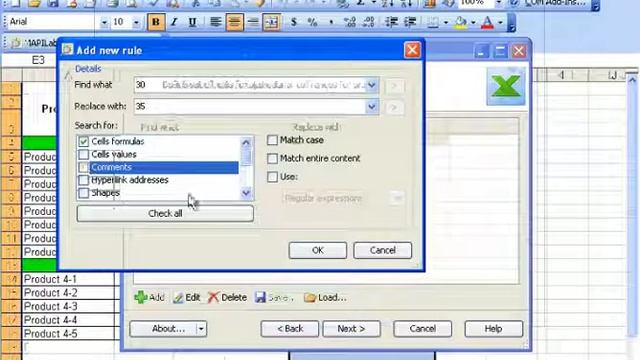The height and width of the screenshot is (360, 640).
Task: Check the Cells formulas checkbox
Action: point(83,141)
